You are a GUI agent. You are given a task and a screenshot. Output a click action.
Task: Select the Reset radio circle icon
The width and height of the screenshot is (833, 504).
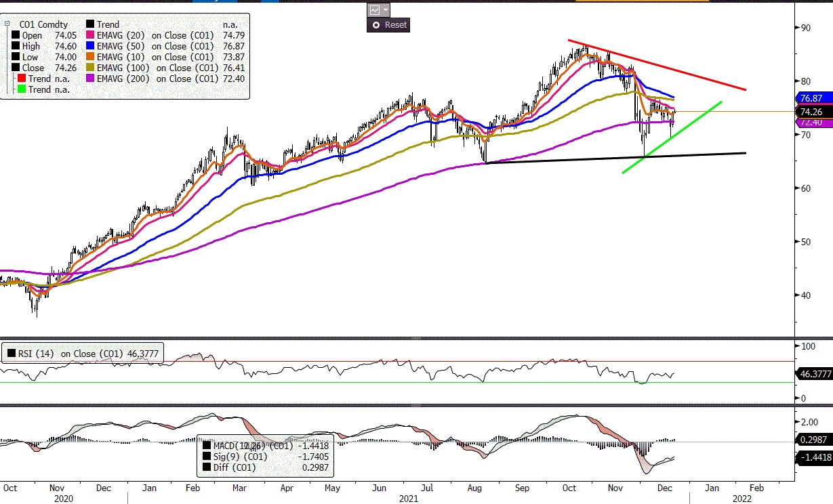click(375, 24)
